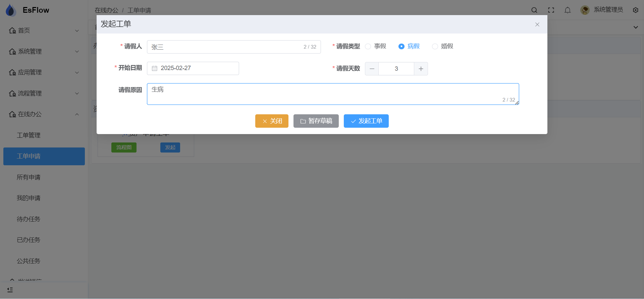Click the EsFlow water drop logo
The image size is (644, 299).
[x=11, y=10]
